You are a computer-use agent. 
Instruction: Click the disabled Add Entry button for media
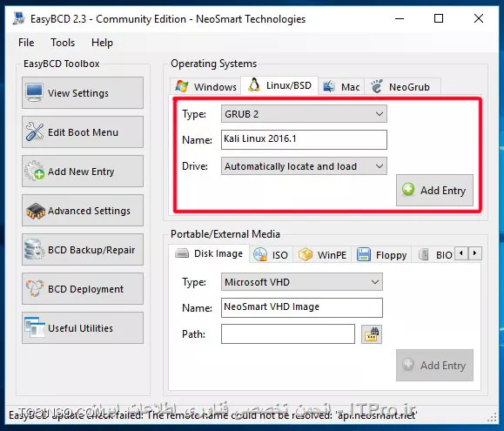pyautogui.click(x=434, y=365)
